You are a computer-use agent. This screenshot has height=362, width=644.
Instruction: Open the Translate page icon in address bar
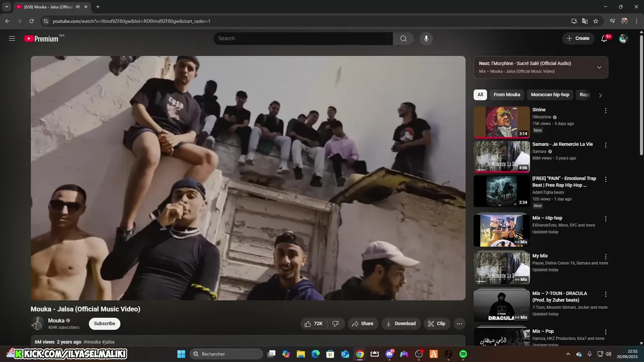tap(585, 21)
